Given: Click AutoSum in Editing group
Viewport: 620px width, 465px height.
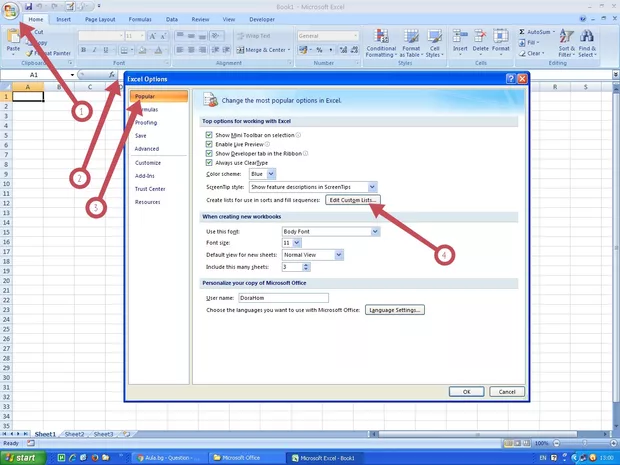Looking at the screenshot, I should pyautogui.click(x=535, y=32).
